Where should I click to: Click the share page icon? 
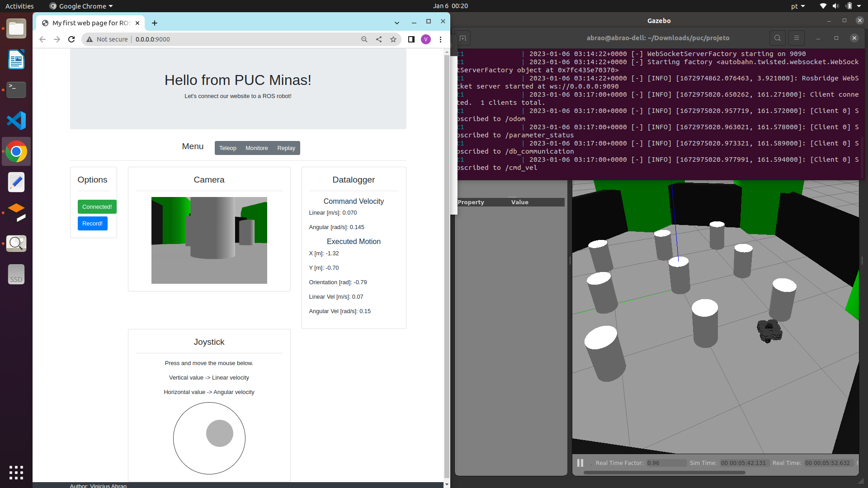pyautogui.click(x=379, y=39)
